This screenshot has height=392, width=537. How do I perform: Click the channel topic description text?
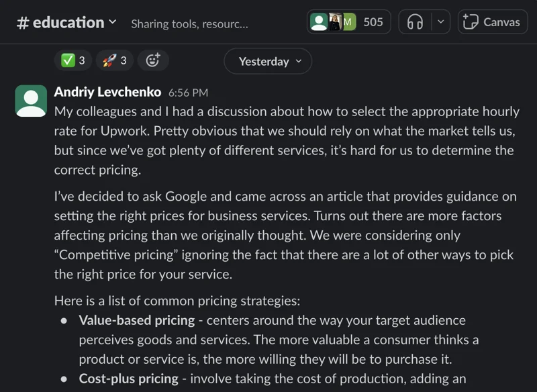pyautogui.click(x=190, y=24)
